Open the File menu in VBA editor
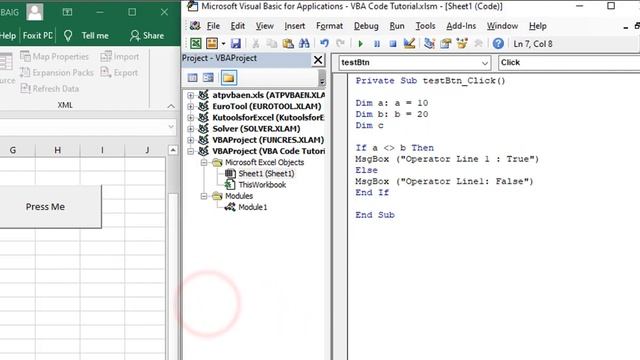Screen dimensions: 640x360 pyautogui.click(x=213, y=26)
